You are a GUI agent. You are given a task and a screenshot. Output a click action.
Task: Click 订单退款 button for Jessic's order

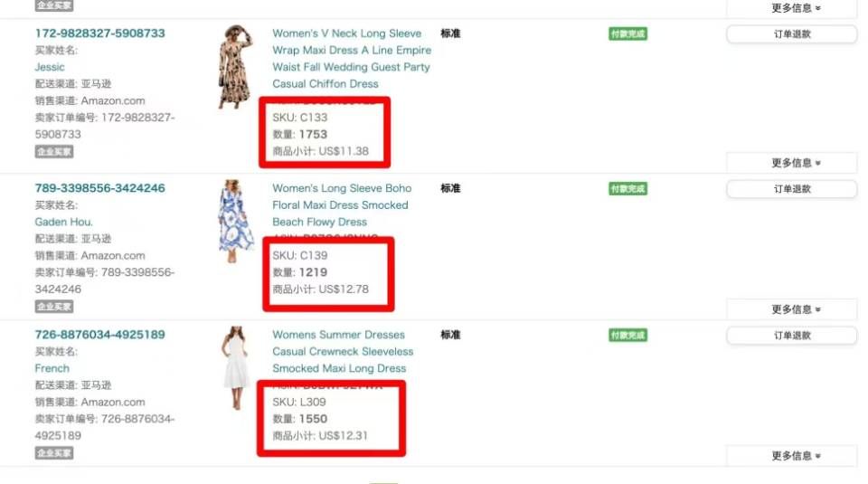(792, 33)
